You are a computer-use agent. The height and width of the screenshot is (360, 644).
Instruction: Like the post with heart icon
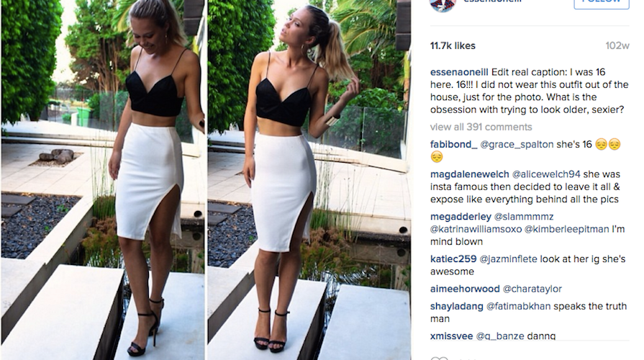tap(439, 359)
